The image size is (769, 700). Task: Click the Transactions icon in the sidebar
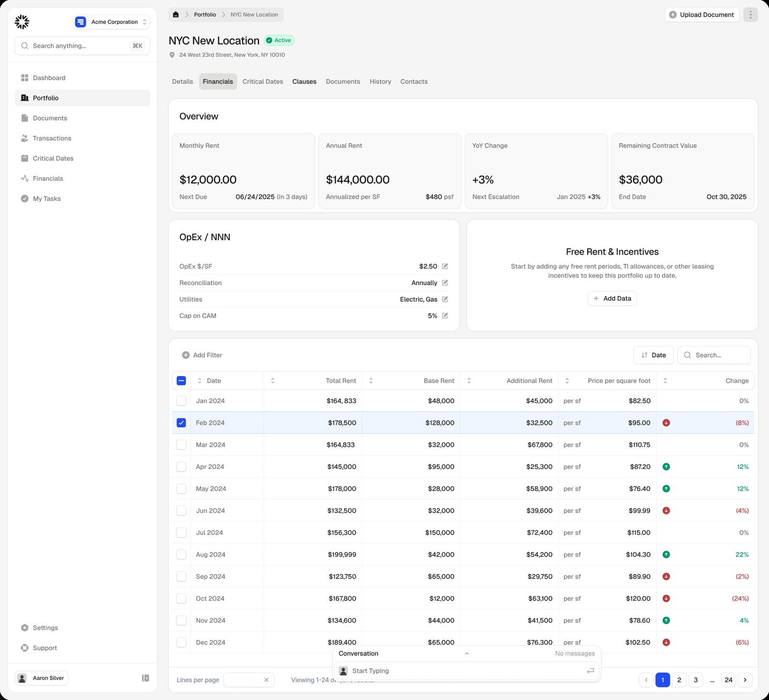point(25,138)
